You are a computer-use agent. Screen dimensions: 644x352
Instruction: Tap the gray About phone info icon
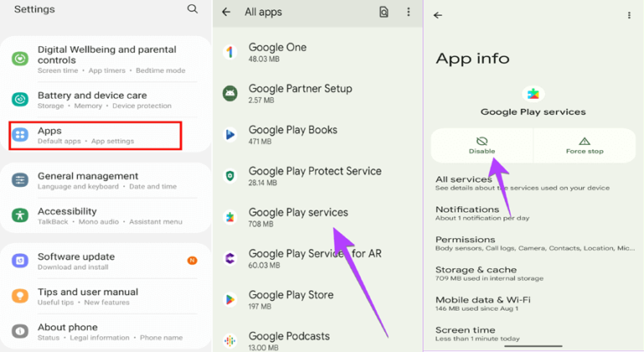pos(20,331)
